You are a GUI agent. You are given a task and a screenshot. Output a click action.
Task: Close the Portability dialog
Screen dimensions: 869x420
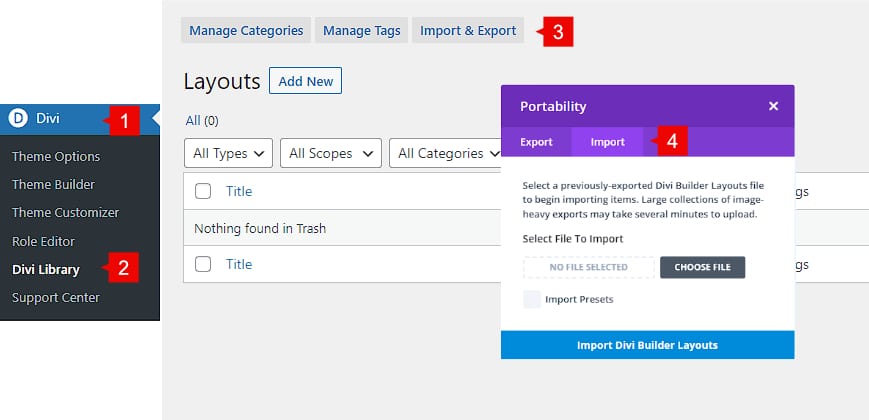773,106
